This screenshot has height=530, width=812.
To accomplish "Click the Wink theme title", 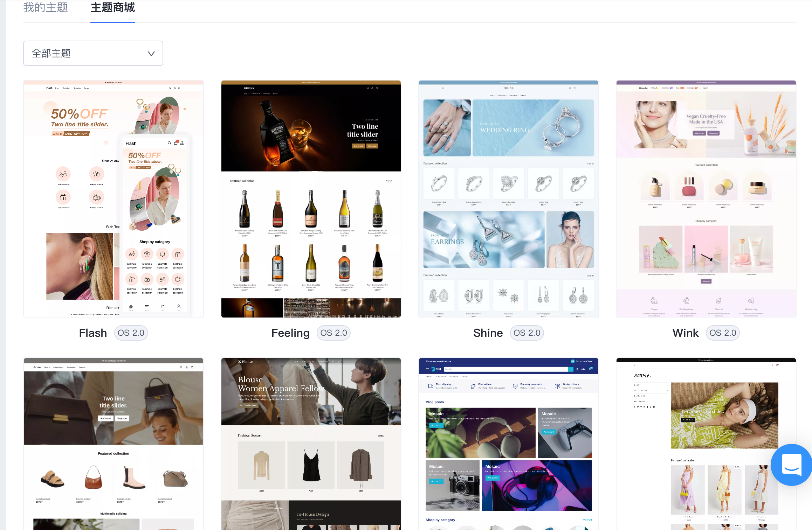I will [685, 333].
